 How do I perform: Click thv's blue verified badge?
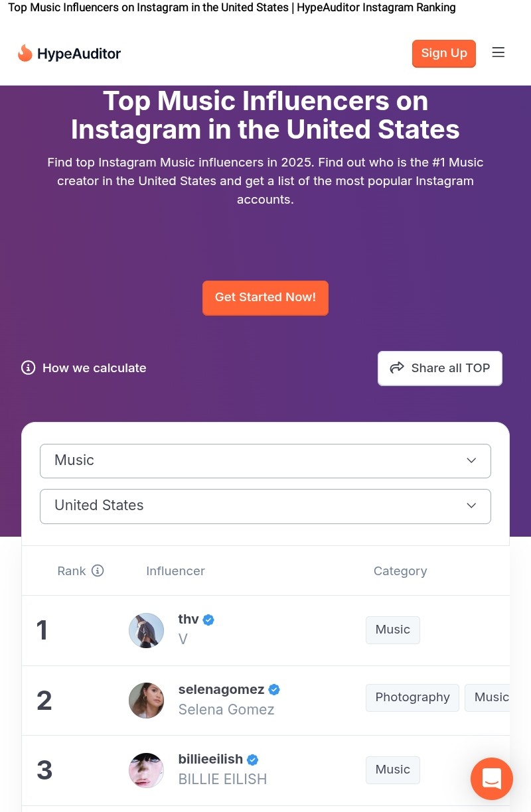(208, 620)
